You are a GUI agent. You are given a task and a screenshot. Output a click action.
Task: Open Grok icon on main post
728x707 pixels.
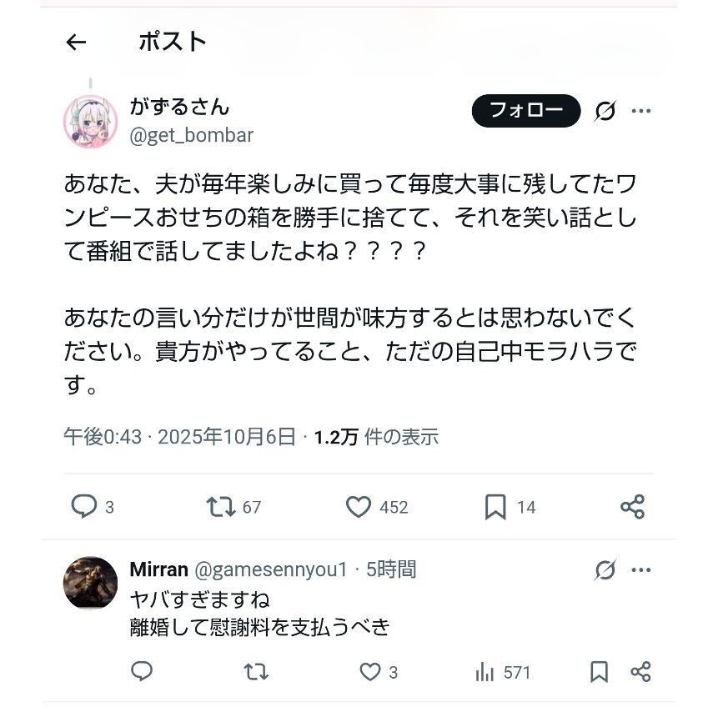tap(605, 111)
